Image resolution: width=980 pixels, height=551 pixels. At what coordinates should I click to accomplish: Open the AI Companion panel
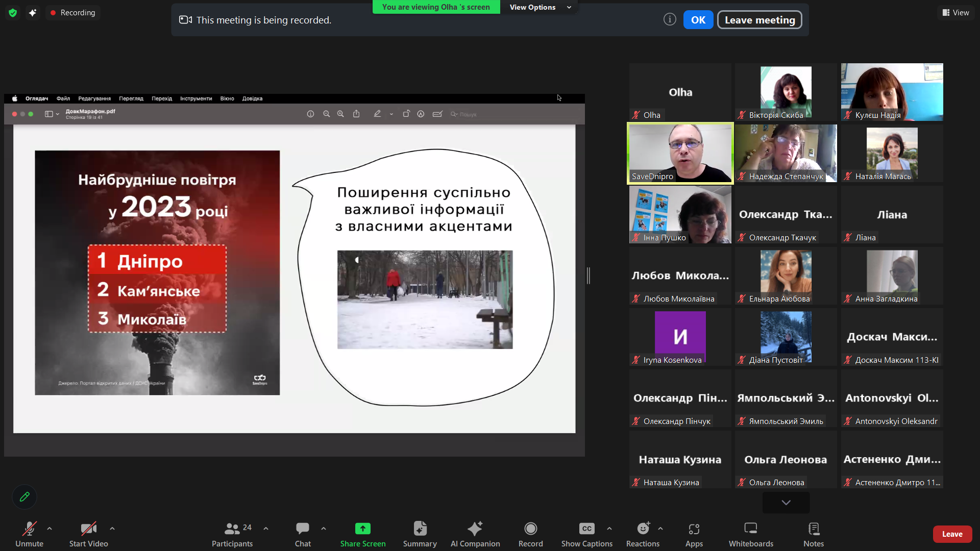(x=475, y=534)
